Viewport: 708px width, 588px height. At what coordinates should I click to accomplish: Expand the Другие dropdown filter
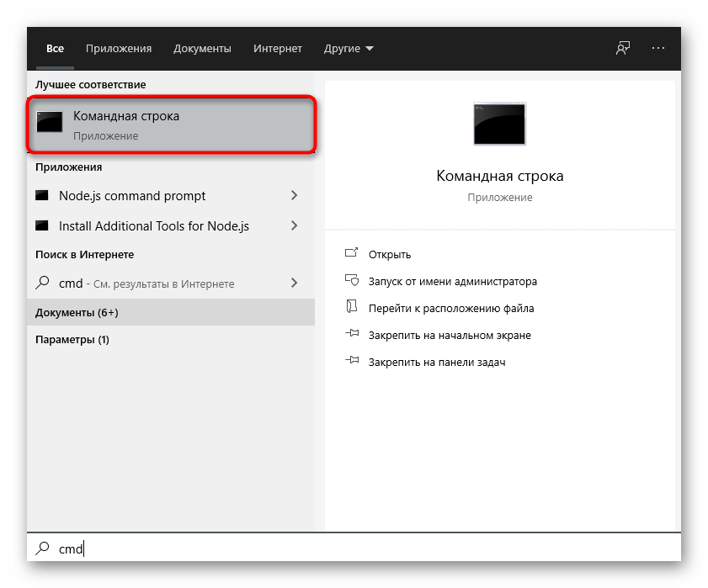pos(349,49)
